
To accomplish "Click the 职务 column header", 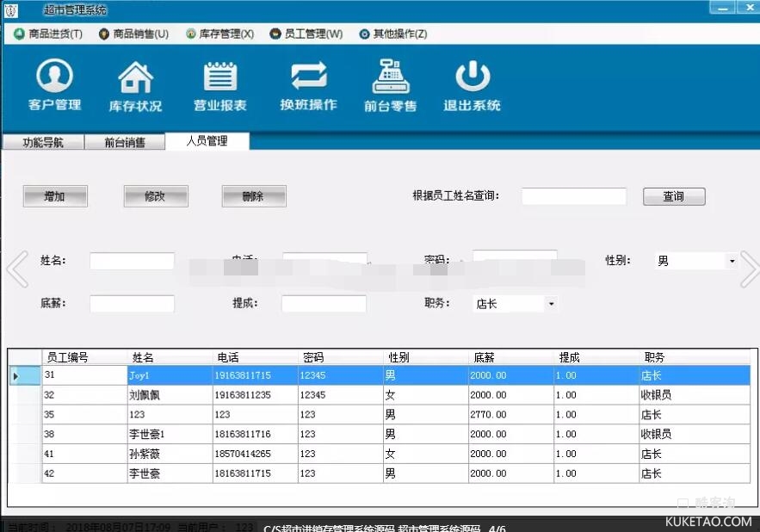I will [x=695, y=357].
